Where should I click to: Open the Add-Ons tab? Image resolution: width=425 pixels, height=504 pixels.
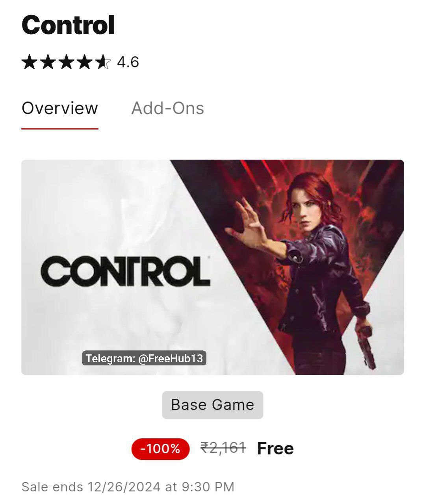pyautogui.click(x=167, y=108)
